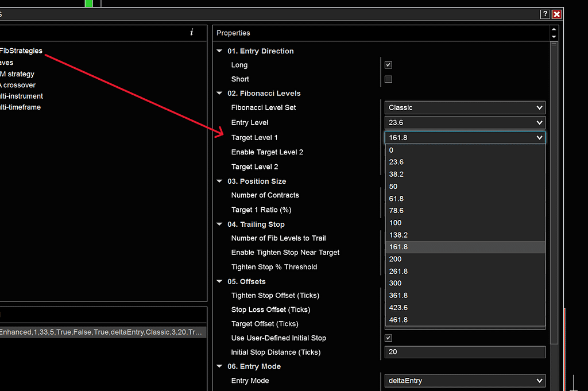Click the info icon above the strategy list
The image size is (588, 391).
pyautogui.click(x=191, y=33)
